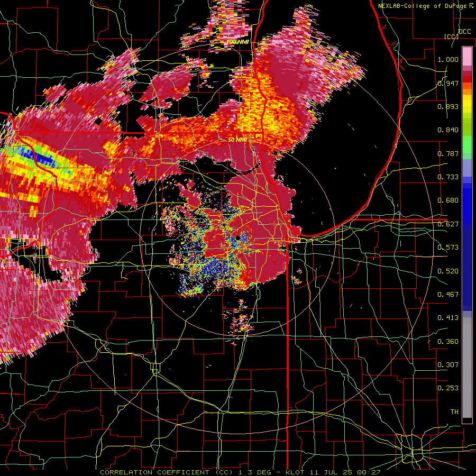Click the [CC] legend header
The width and height of the screenshot is (476, 476).
[451, 36]
